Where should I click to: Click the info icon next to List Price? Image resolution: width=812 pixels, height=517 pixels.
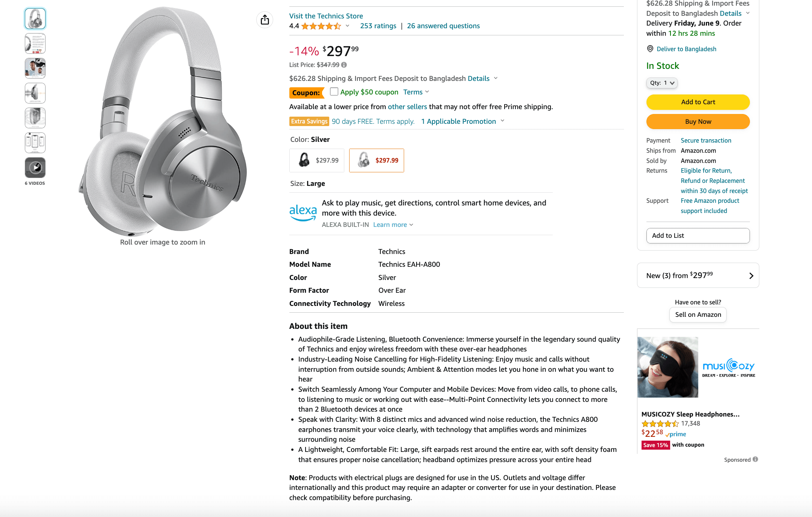click(344, 65)
